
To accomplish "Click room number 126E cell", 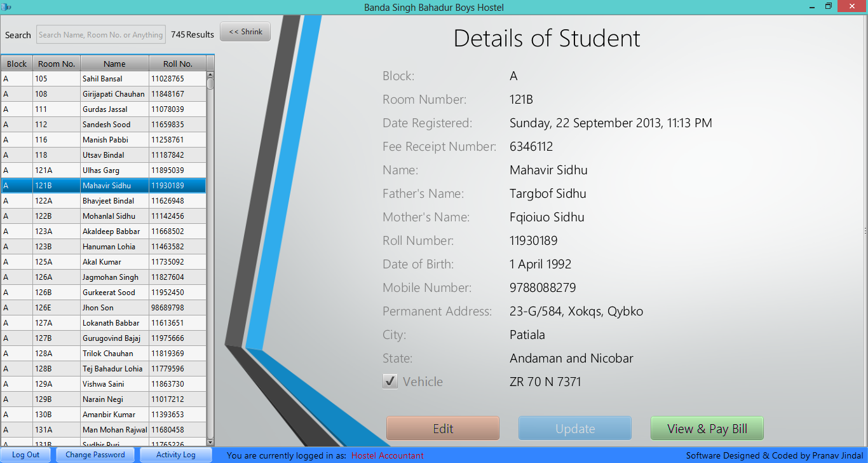I will (x=57, y=308).
